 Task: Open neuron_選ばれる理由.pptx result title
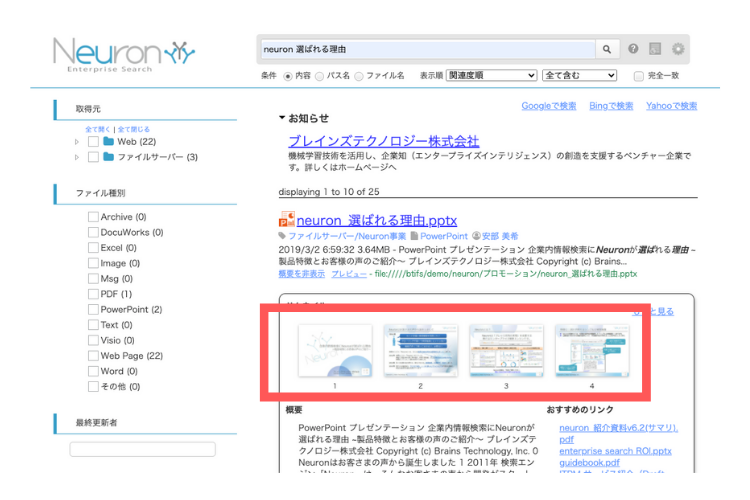[x=376, y=221]
